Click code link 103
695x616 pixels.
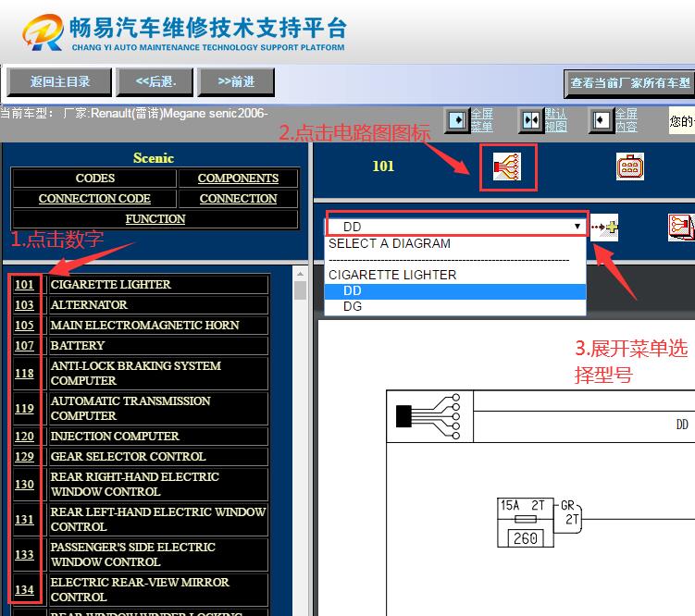click(24, 304)
